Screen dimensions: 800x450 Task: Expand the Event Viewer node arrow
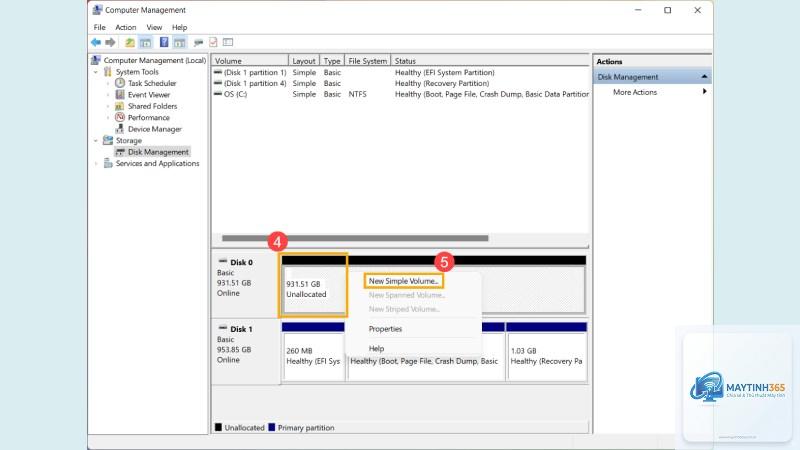(x=108, y=95)
